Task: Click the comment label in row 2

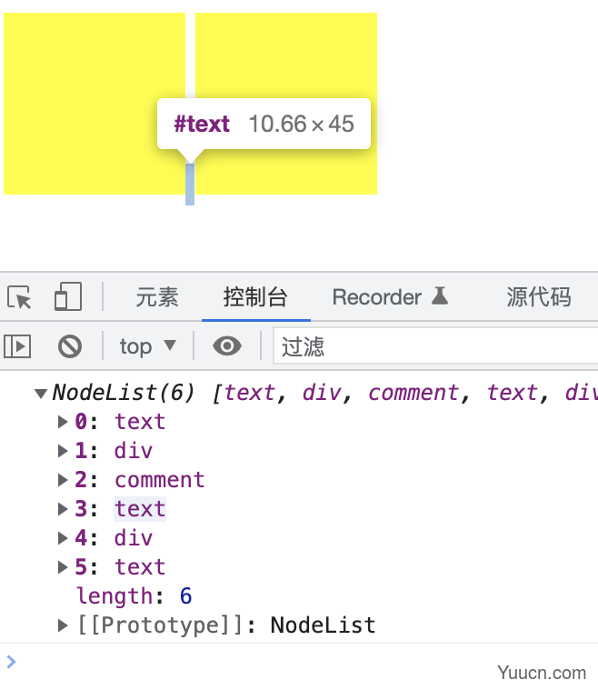Action: 160,480
